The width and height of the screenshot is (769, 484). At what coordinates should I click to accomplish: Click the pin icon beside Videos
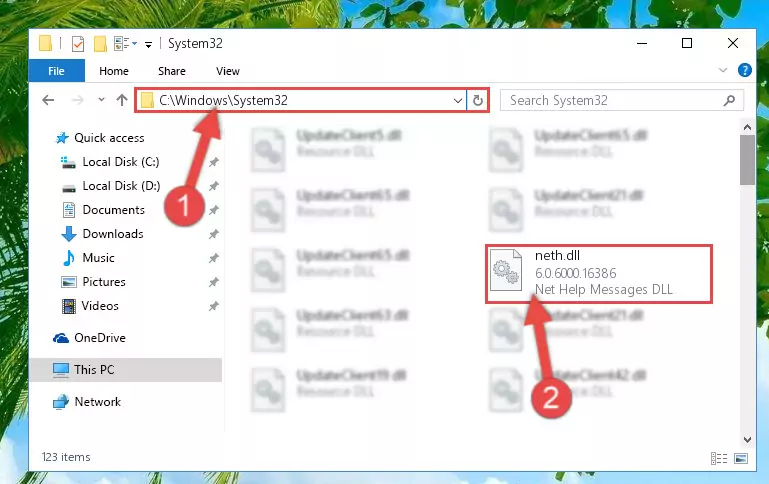point(213,306)
